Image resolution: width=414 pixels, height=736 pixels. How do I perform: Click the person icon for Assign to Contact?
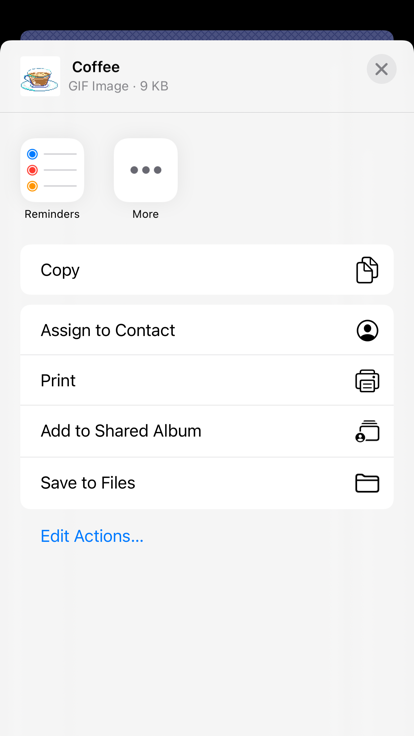[367, 330]
